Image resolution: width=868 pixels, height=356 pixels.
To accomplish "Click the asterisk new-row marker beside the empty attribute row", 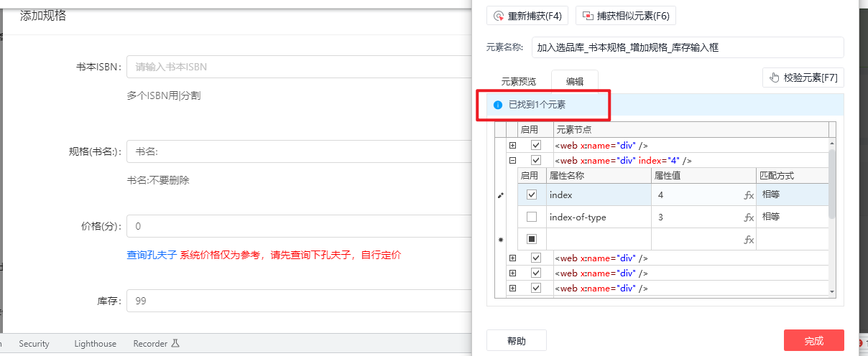I will click(x=501, y=240).
